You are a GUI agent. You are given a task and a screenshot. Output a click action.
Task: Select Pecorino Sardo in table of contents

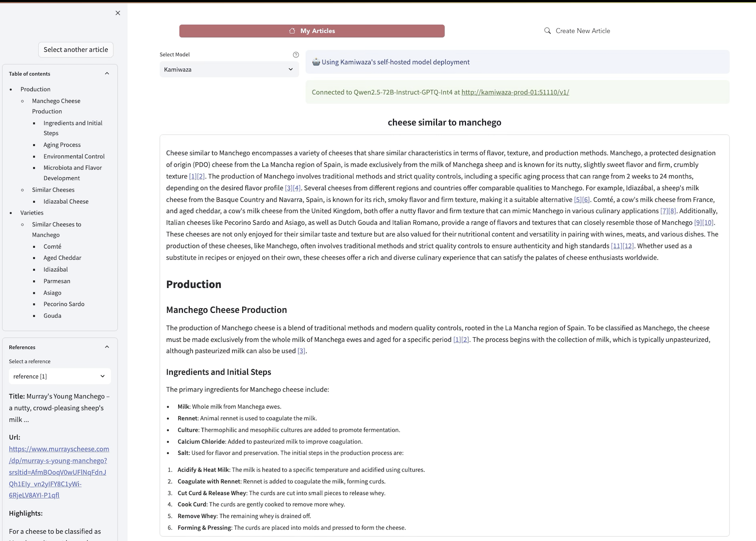click(64, 304)
